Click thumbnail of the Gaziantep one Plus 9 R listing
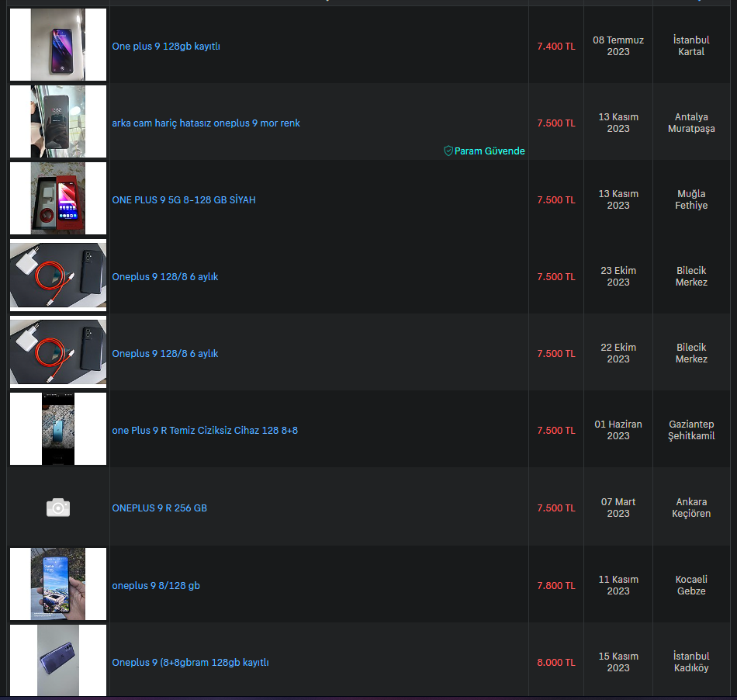 58,428
